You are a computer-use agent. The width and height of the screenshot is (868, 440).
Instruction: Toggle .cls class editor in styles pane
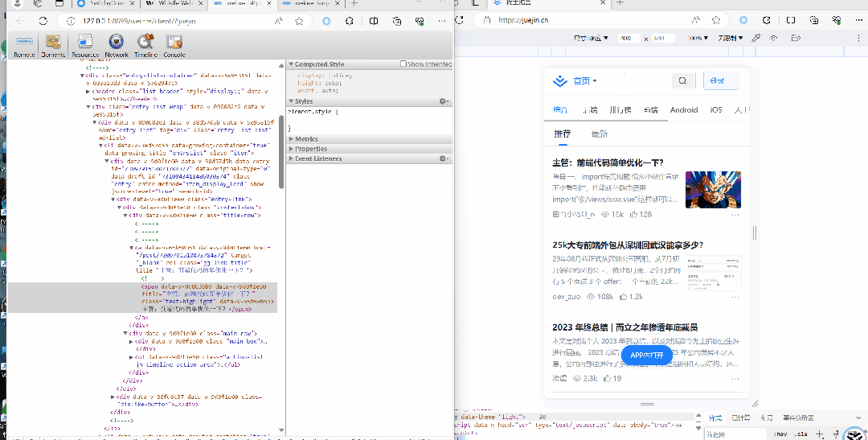coord(801,434)
